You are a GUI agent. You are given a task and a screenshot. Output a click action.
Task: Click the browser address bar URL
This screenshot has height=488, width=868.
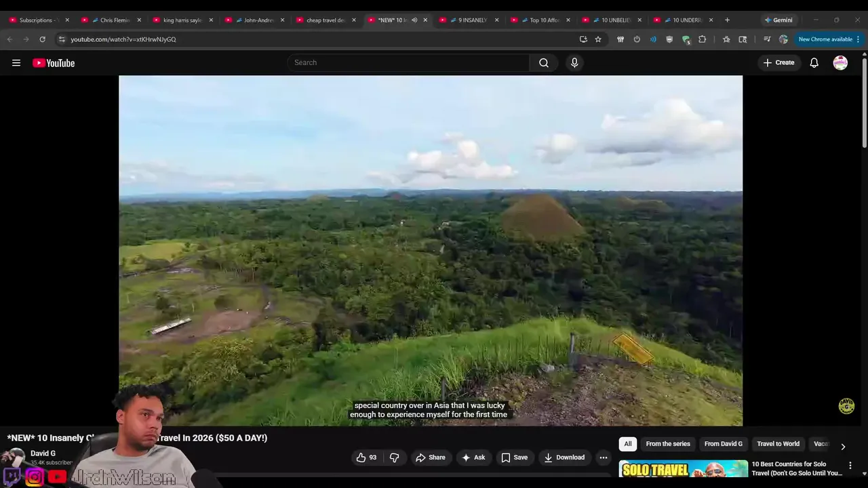point(123,39)
